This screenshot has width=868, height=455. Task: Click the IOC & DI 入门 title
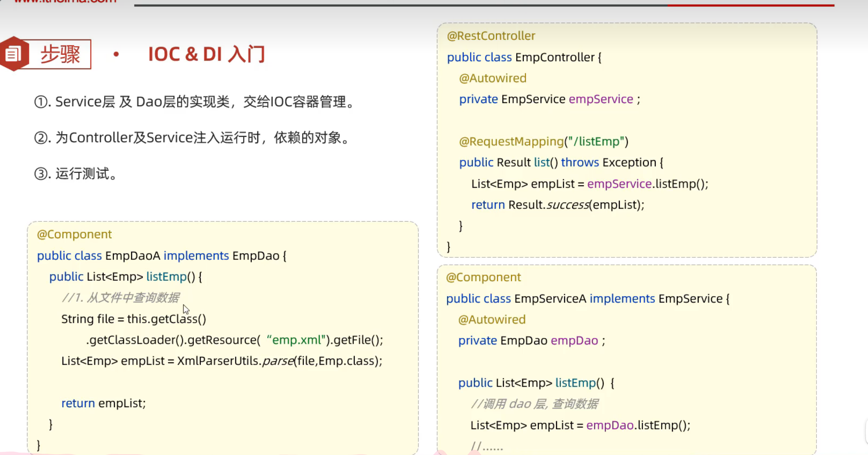[206, 54]
